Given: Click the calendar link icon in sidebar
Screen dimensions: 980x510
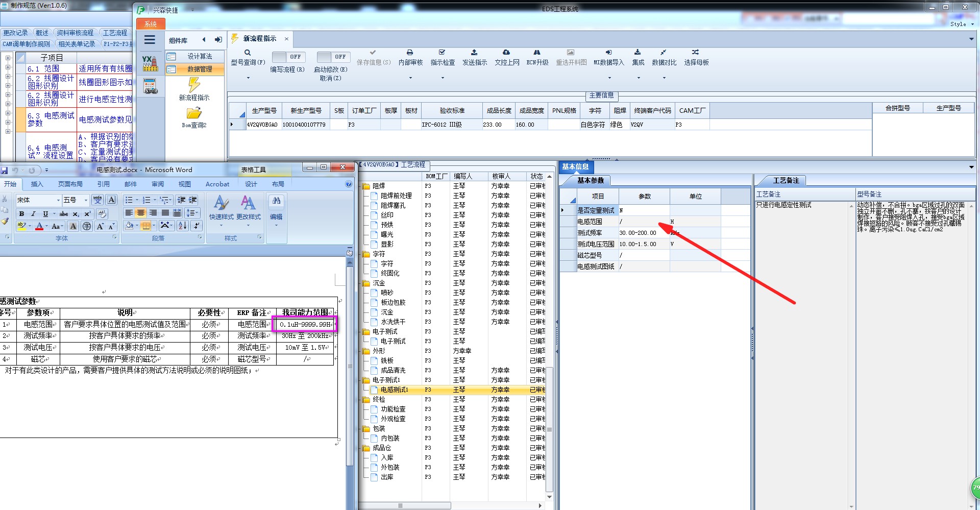Looking at the screenshot, I should coord(150,86).
